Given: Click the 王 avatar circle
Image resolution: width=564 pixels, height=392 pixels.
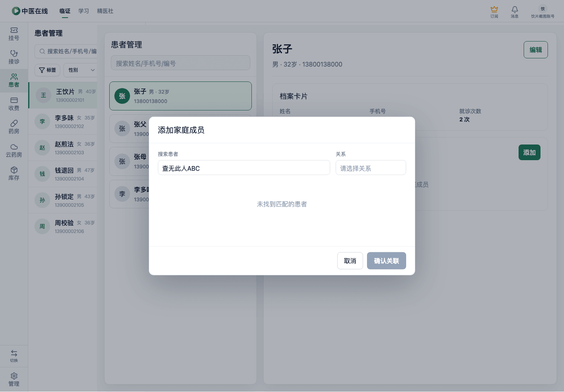Looking at the screenshot, I should (x=43, y=96).
